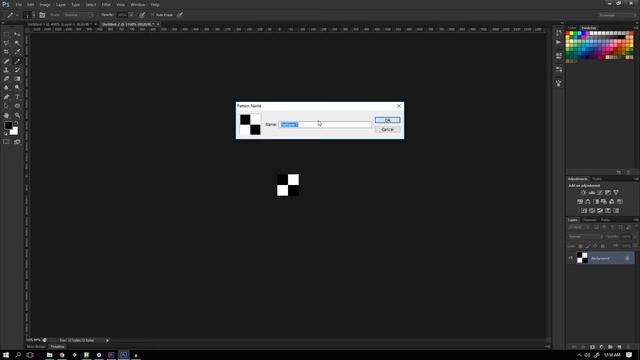
Task: Click the foreground color swatch
Action: [8, 126]
